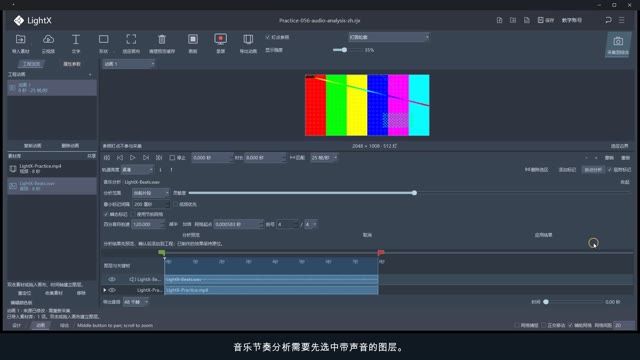
Task: Click the sensitivity slider handle
Action: point(414,193)
